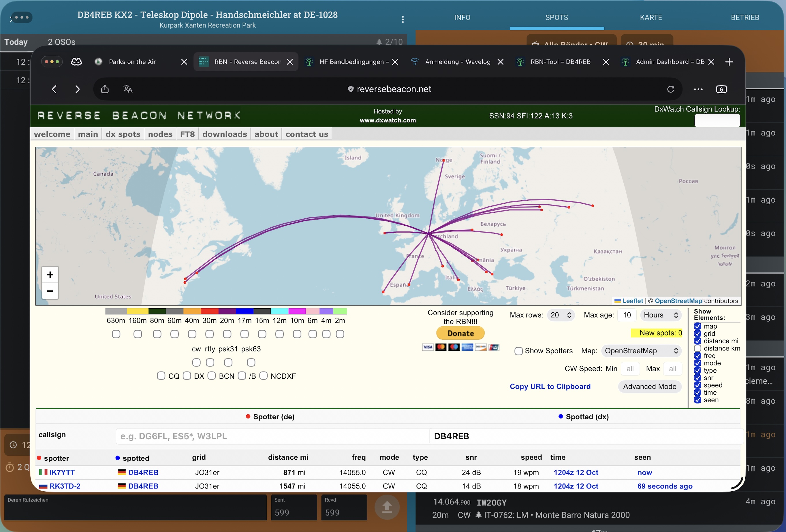The image size is (786, 532).
Task: Select the KARTE tab in background app
Action: pos(651,18)
